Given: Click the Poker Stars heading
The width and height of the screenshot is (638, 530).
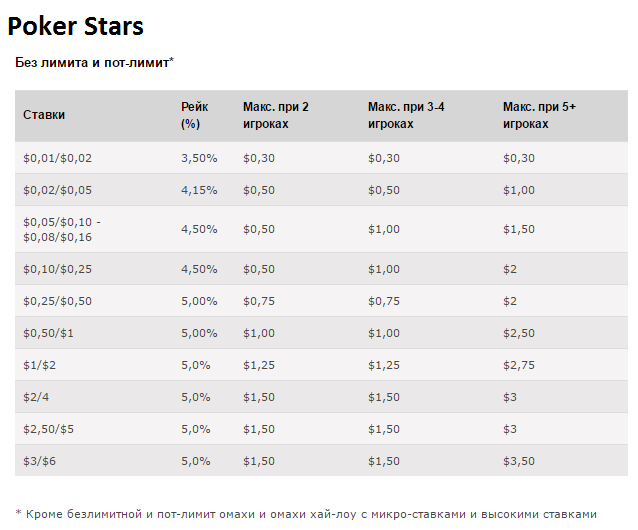Looking at the screenshot, I should pyautogui.click(x=76, y=26).
